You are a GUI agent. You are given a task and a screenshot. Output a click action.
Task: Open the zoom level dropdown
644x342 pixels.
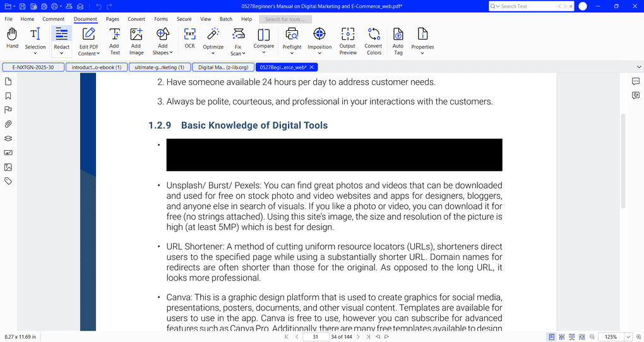coord(628,337)
